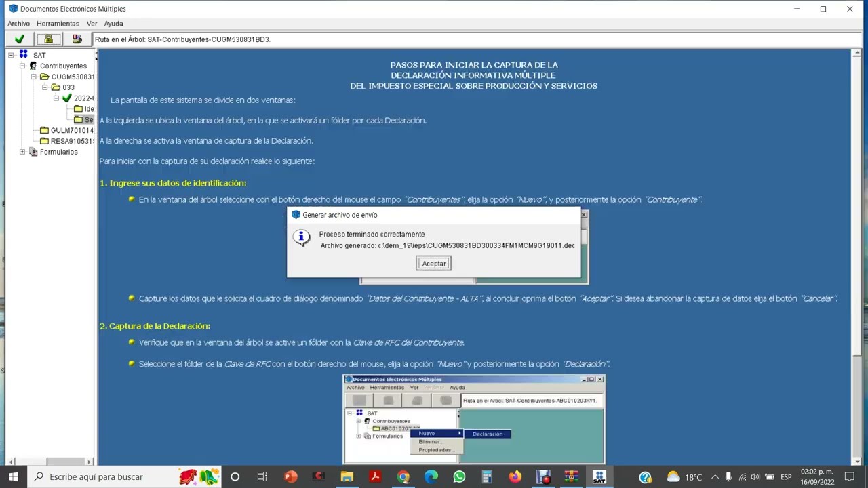Click the folder icon for the Se node

(78, 120)
